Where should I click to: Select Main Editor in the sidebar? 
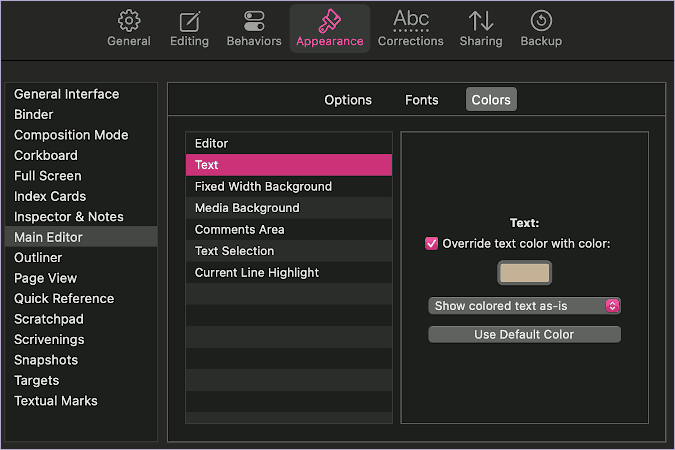(81, 237)
